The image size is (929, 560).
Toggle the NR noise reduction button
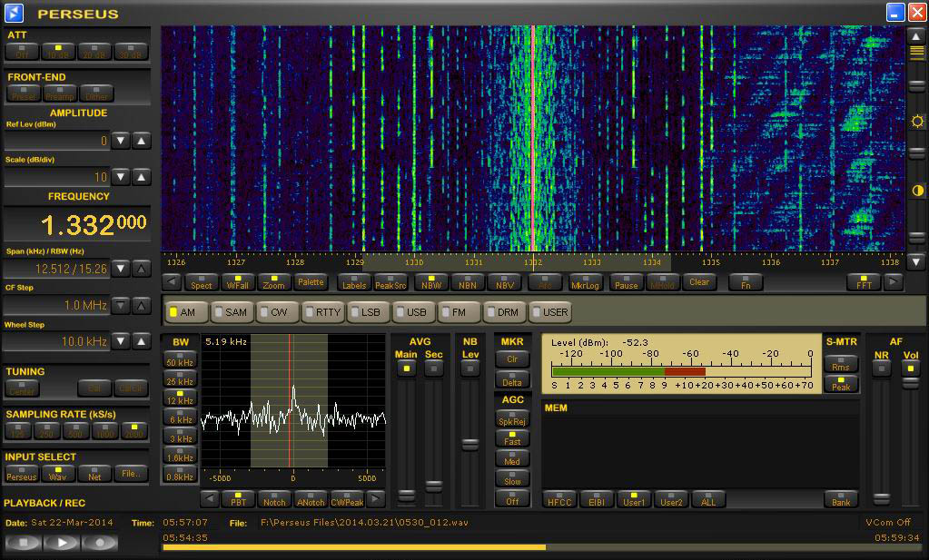[882, 368]
